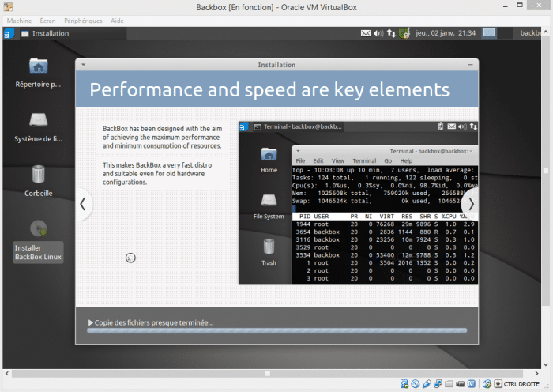The height and width of the screenshot is (392, 553).
Task: Open the Périphériques menu
Action: (x=83, y=21)
